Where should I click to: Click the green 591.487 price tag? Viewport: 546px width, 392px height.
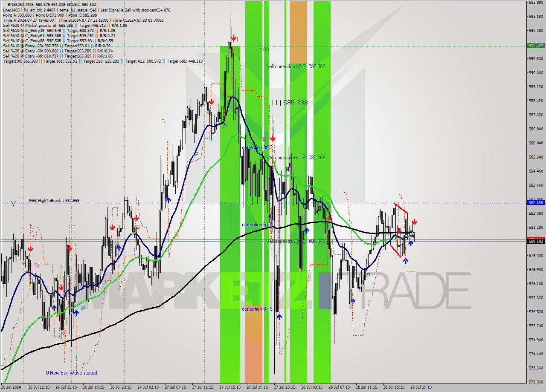[x=536, y=46]
